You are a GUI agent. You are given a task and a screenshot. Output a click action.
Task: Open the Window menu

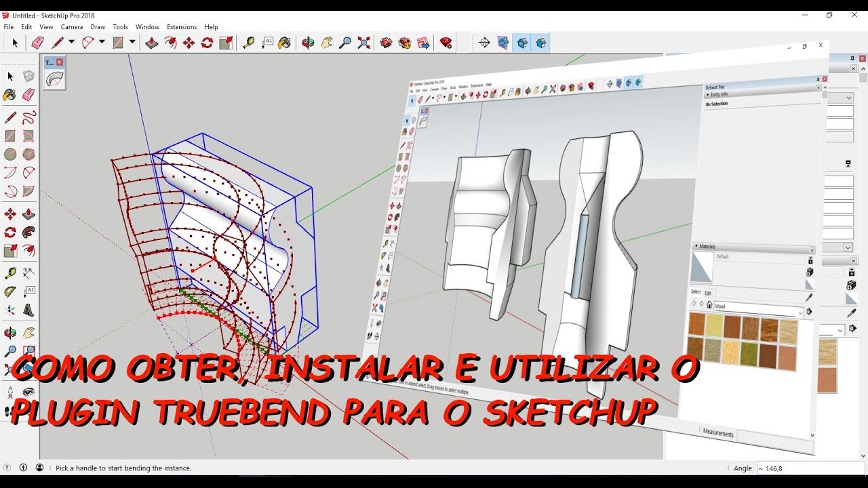[x=147, y=27]
